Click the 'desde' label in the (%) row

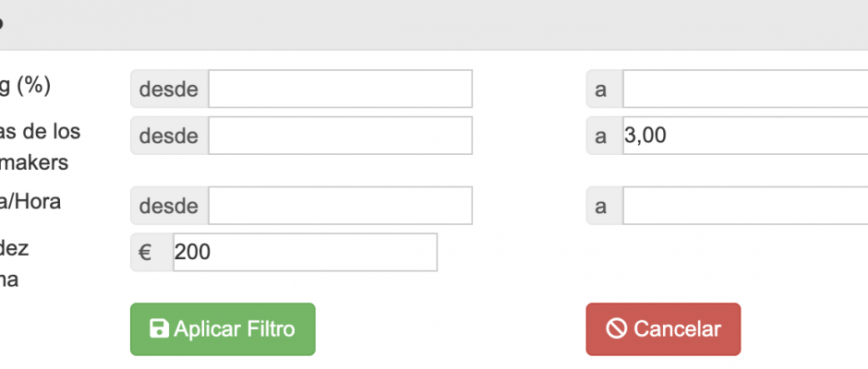(169, 89)
